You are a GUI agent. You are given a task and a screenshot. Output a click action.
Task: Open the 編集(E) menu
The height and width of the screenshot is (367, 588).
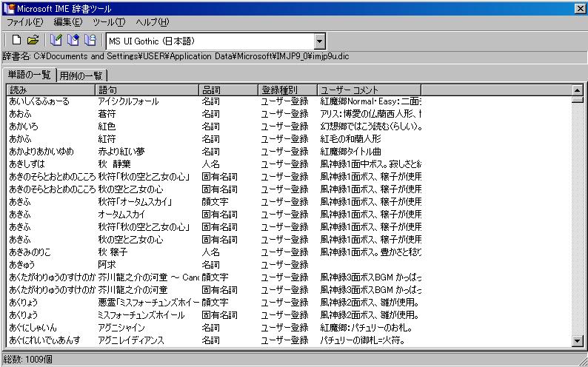pyautogui.click(x=67, y=22)
